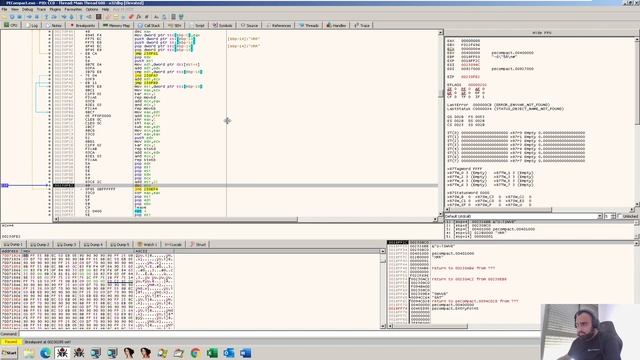The image size is (640, 360).
Task: Click the Open file toolbar icon
Action: 4,17
